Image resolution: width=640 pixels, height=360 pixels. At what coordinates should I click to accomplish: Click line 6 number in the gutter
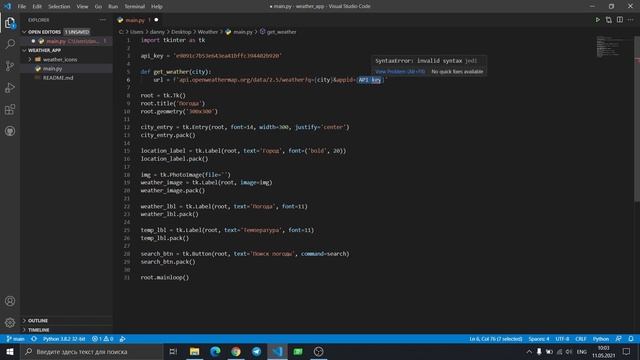pyautogui.click(x=128, y=80)
